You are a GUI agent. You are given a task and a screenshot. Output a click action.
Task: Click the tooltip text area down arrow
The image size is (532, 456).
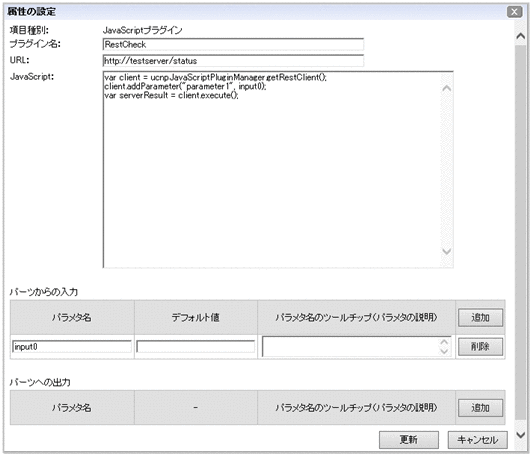pyautogui.click(x=444, y=352)
